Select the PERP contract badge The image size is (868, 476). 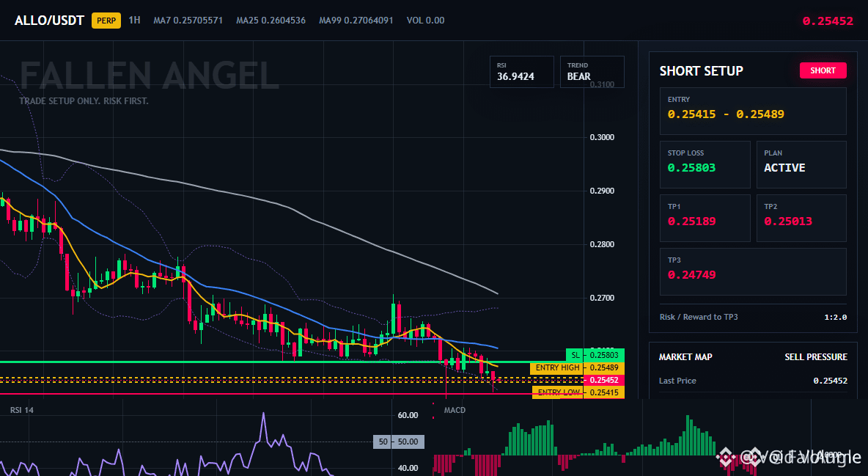106,21
